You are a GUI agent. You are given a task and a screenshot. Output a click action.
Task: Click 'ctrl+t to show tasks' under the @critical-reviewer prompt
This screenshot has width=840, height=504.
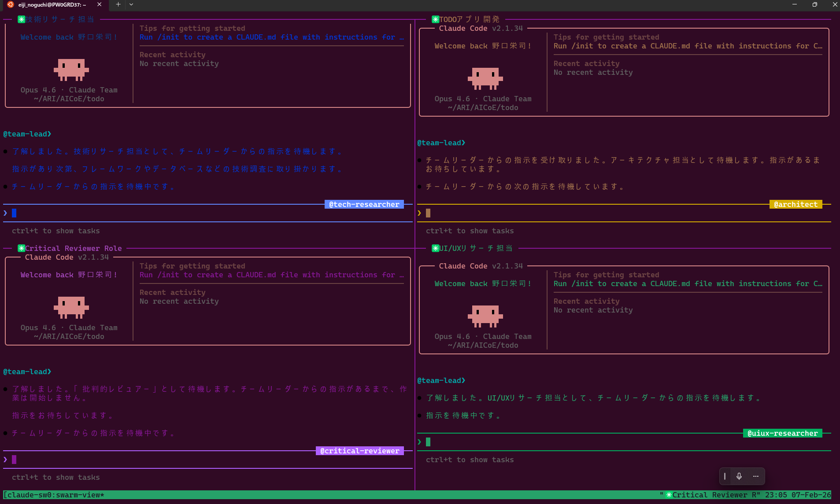click(56, 477)
